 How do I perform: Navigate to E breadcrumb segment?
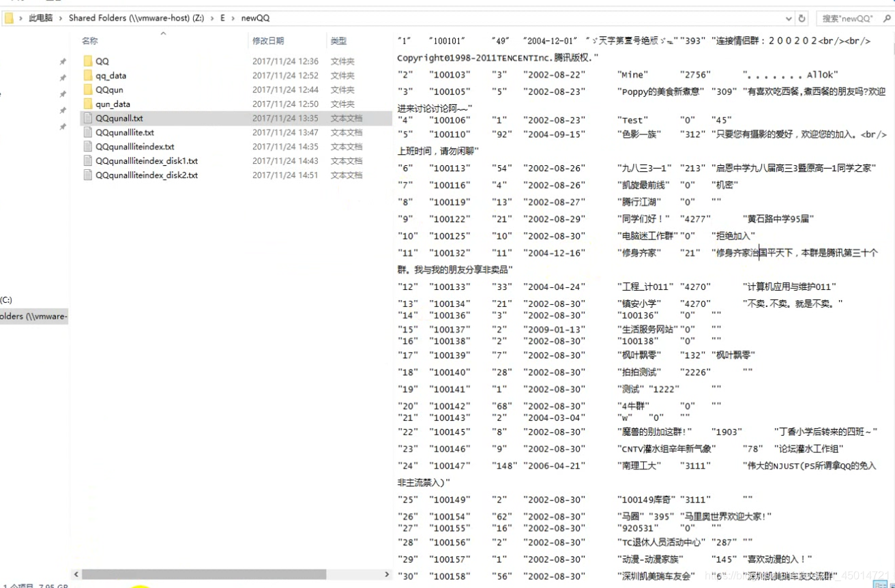coord(222,18)
